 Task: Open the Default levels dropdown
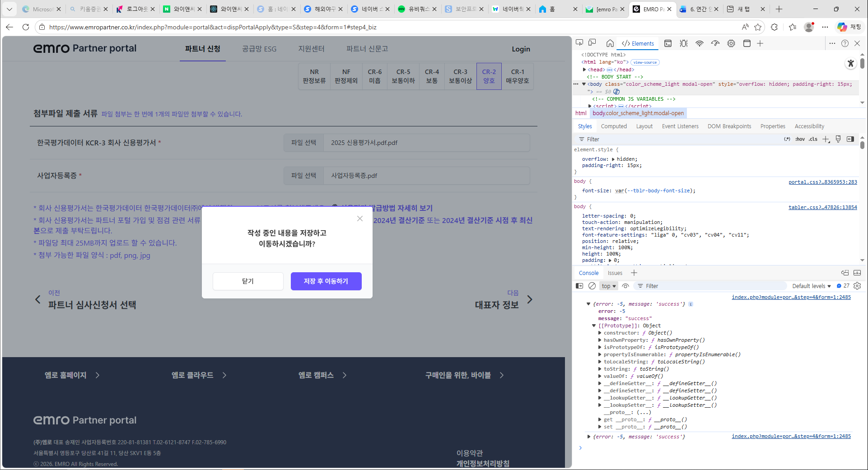pos(812,286)
